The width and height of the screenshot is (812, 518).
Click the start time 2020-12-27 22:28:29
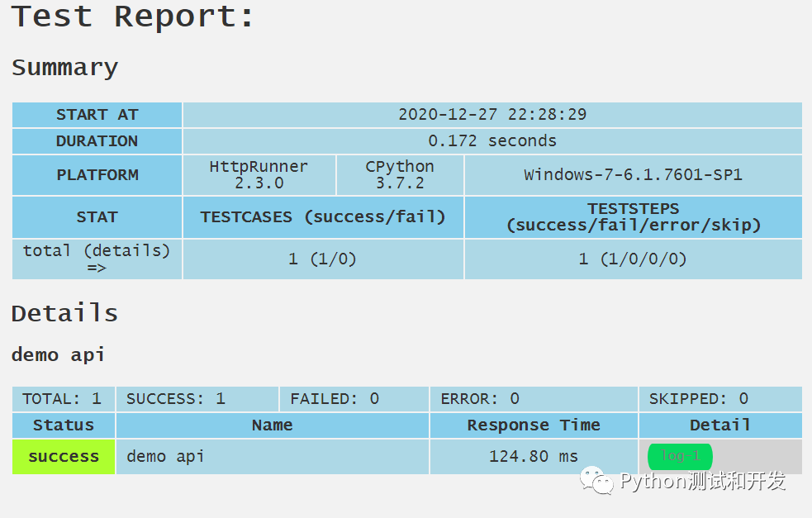[492, 115]
